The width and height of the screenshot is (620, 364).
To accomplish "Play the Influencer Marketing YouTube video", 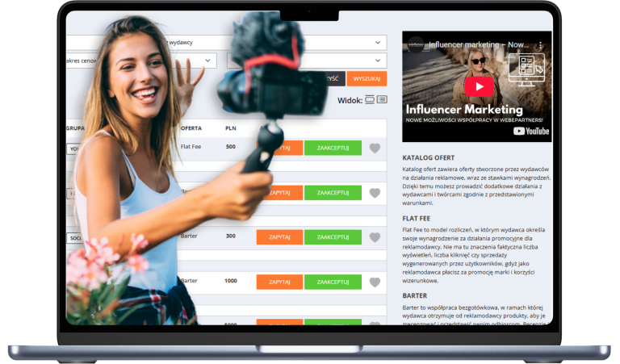I will 479,86.
